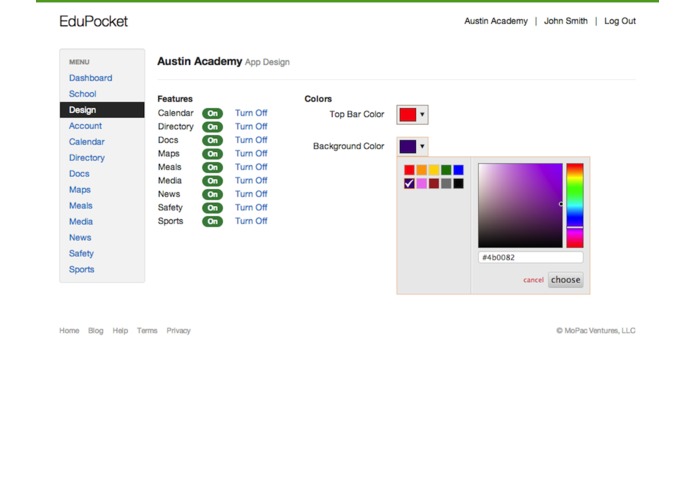Click the rainbow hue slider strip
Image resolution: width=695 pixels, height=494 pixels.
click(575, 206)
